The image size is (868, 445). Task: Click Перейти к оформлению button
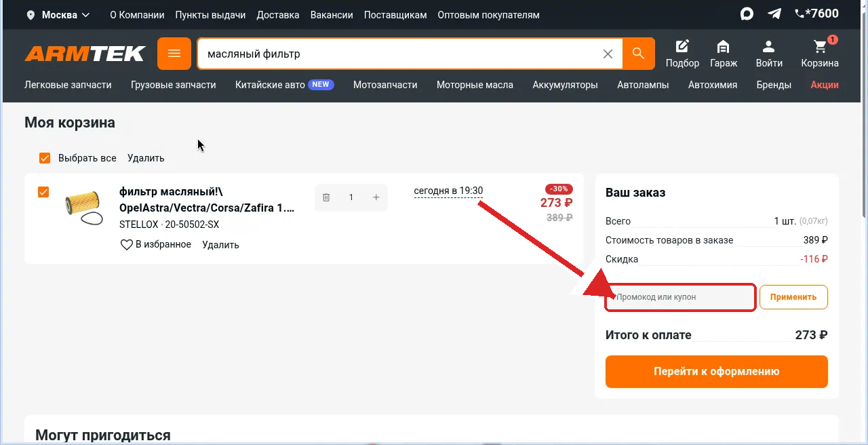click(717, 372)
